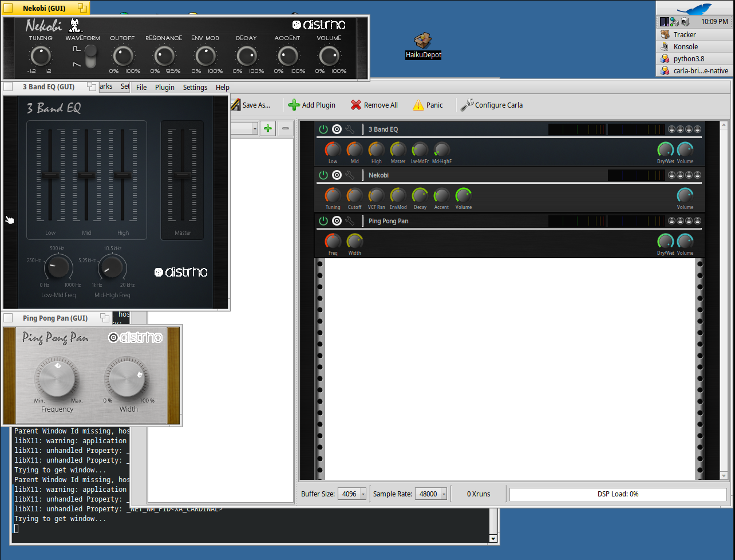This screenshot has height=560, width=735.
Task: Open edit dialog wrench for 3 Band EQ rack slot
Action: click(350, 129)
